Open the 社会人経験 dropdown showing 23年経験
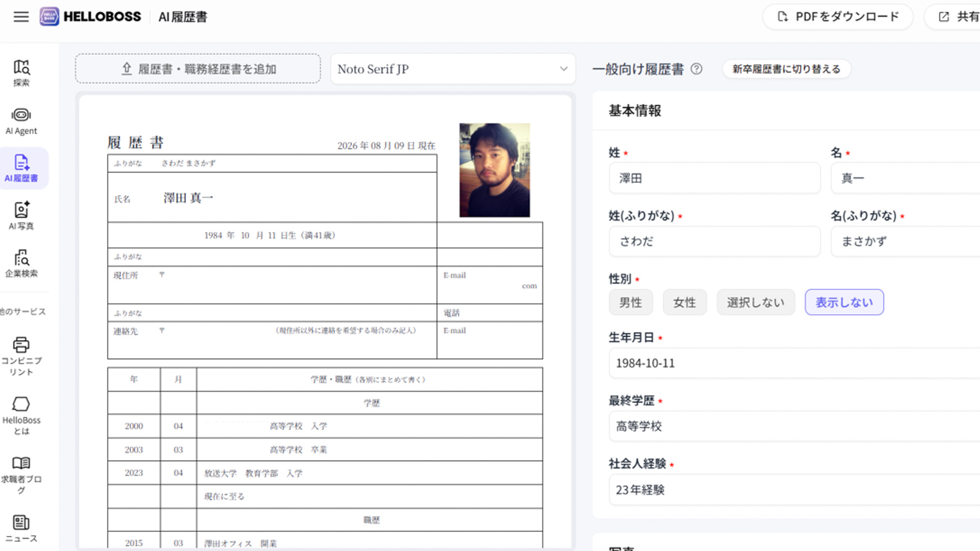Screen dimensions: 980x551 point(794,490)
